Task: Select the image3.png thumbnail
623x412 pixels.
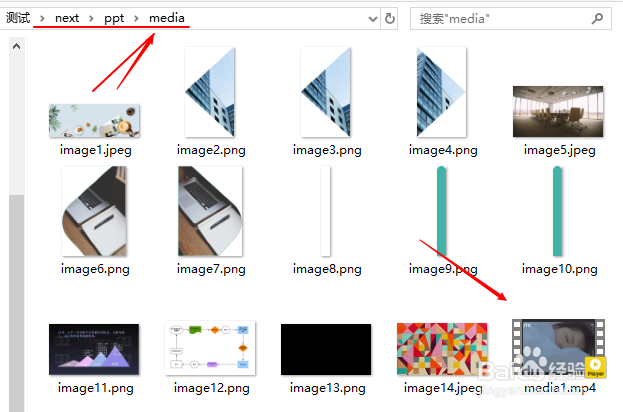Action: pos(326,92)
